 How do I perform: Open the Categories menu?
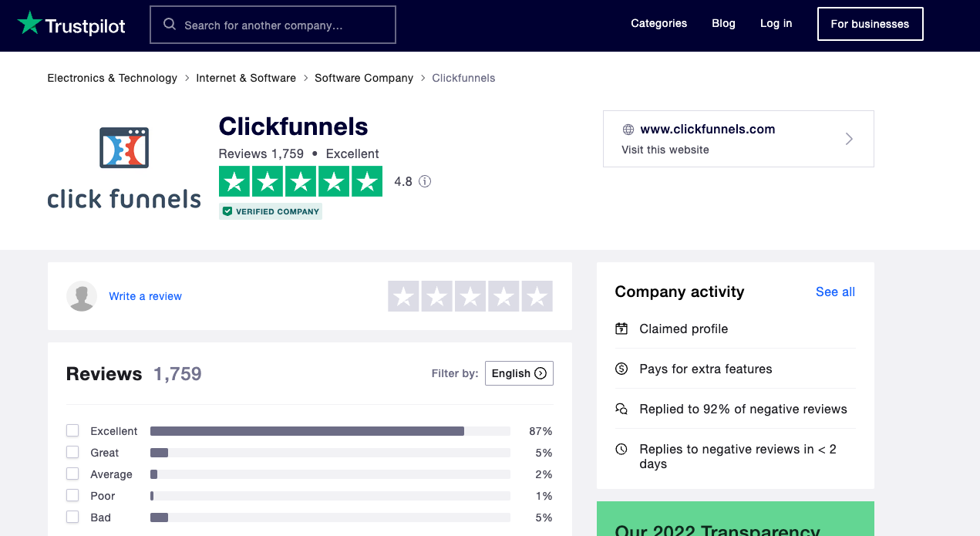(x=658, y=23)
